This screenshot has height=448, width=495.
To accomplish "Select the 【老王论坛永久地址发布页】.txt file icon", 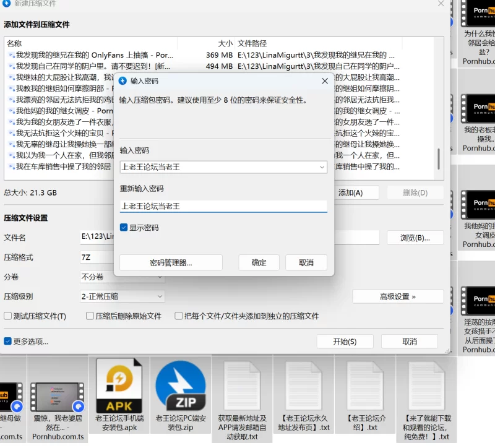I will pyautogui.click(x=304, y=386).
